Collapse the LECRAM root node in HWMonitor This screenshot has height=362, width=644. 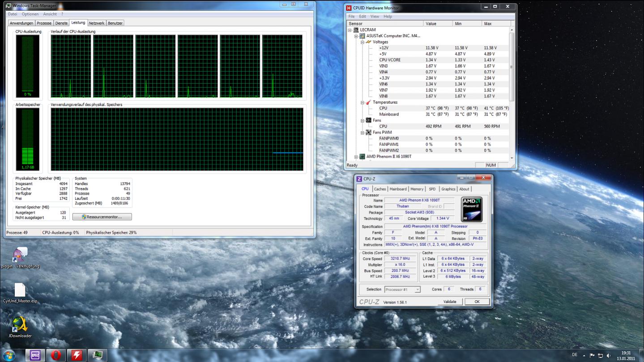point(350,30)
